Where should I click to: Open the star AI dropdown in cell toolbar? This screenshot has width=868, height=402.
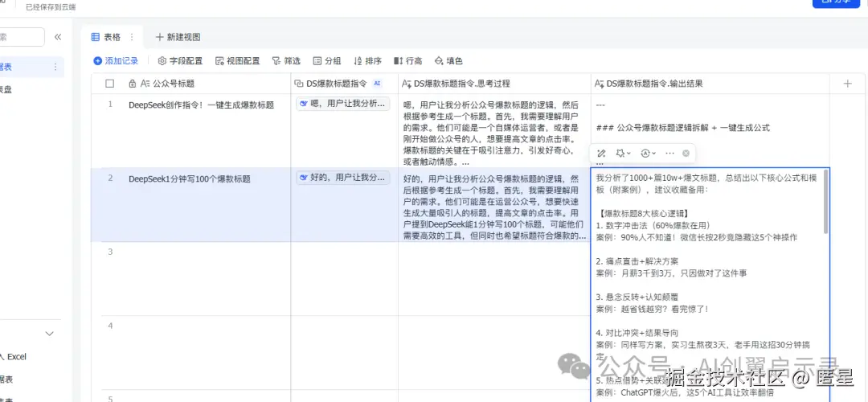(x=624, y=153)
